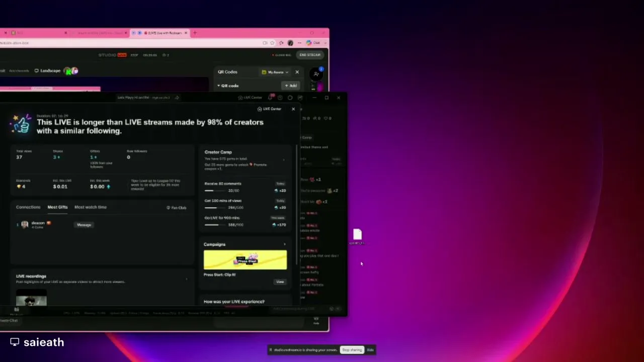Close the active LIVE browser tab
Viewport: 644px width, 362px height.
coord(186,33)
